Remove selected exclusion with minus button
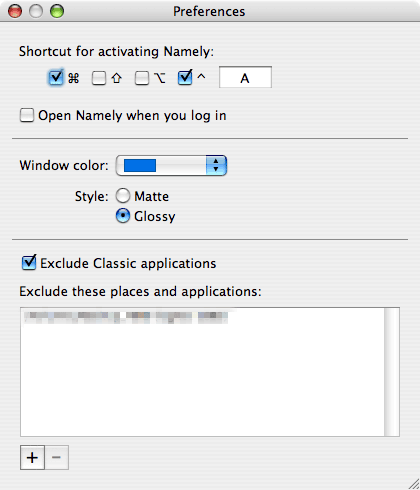The height and width of the screenshot is (490, 420). tap(56, 457)
